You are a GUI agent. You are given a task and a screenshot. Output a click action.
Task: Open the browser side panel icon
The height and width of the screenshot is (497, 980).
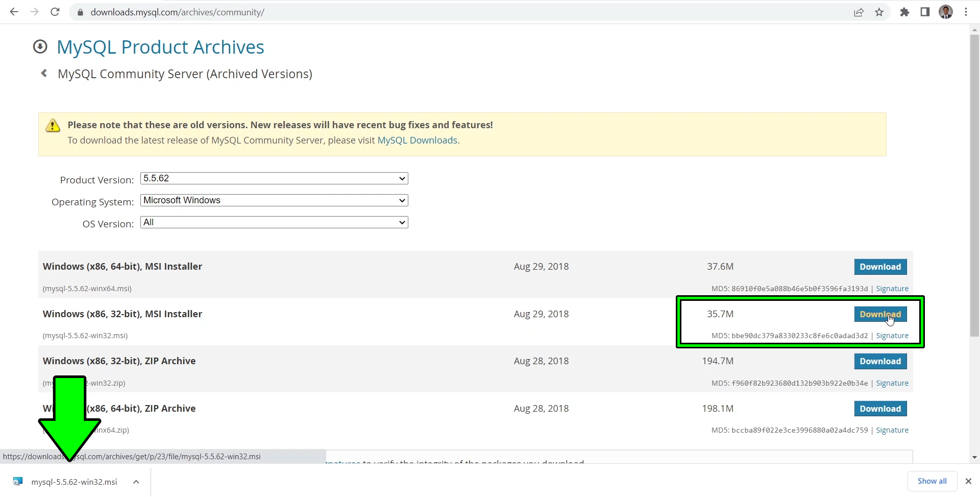(x=925, y=12)
